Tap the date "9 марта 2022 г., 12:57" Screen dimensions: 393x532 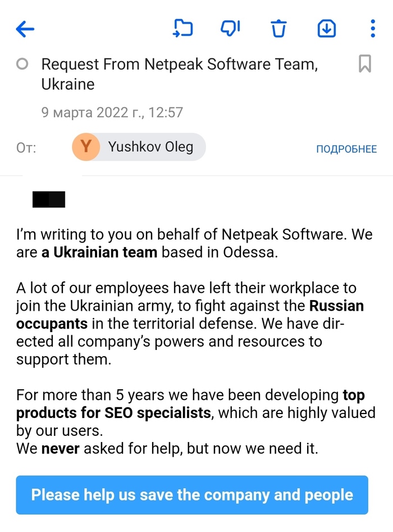coord(112,112)
